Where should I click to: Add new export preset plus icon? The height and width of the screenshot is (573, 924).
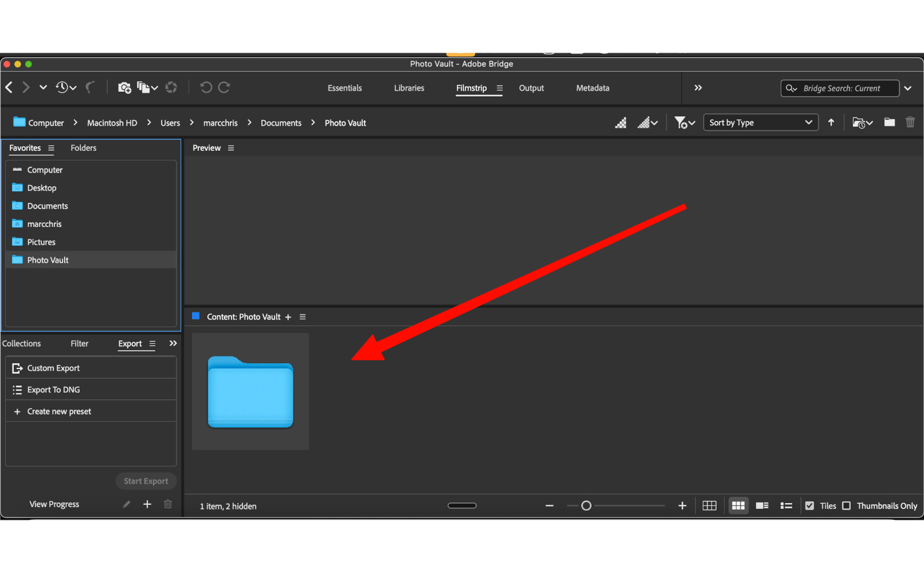(147, 504)
